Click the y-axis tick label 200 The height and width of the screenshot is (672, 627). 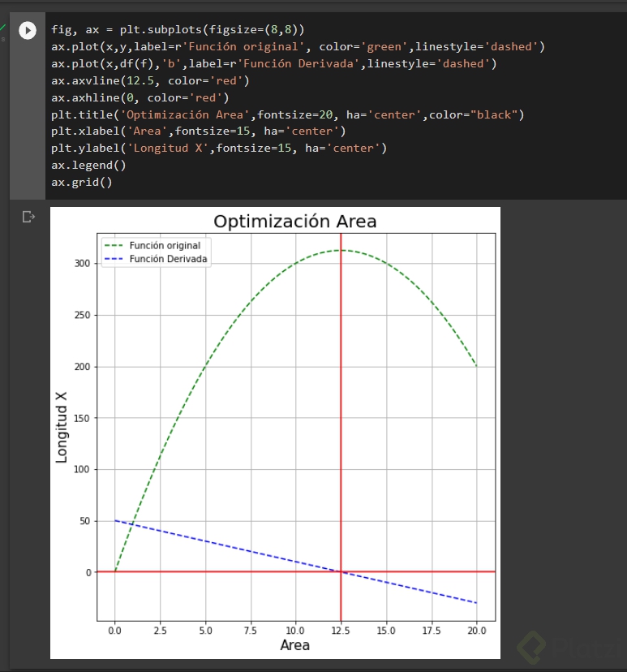coord(82,367)
